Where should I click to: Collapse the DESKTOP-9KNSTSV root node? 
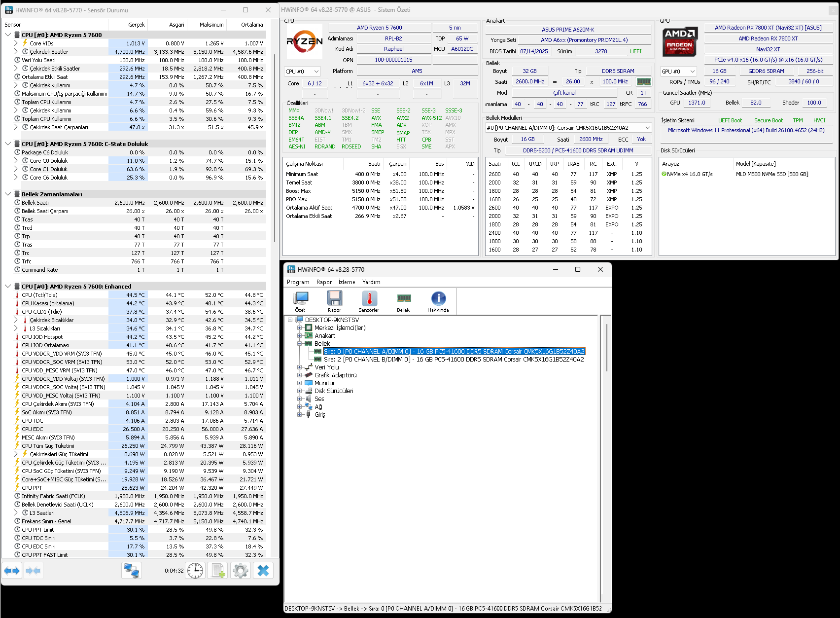coord(290,320)
